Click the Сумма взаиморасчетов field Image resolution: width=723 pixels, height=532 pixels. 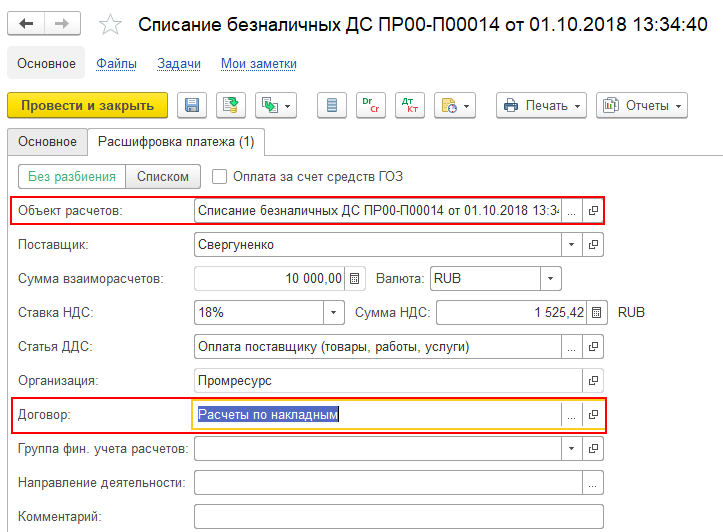coord(269,279)
